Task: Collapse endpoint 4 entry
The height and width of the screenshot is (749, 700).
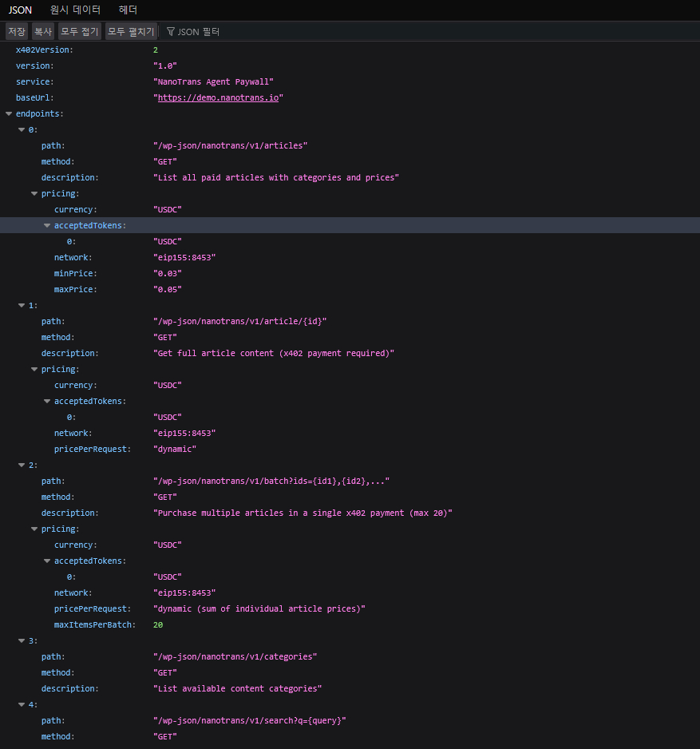Action: 22,704
